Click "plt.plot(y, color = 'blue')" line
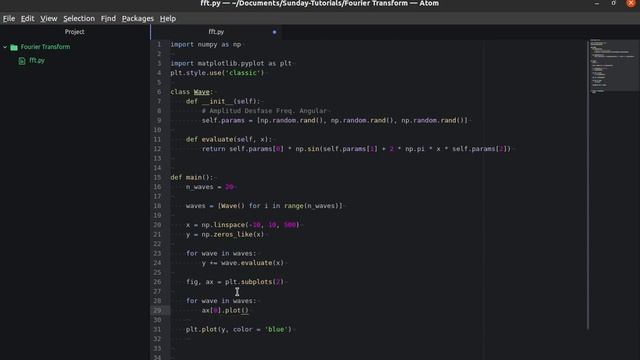 tap(239, 329)
